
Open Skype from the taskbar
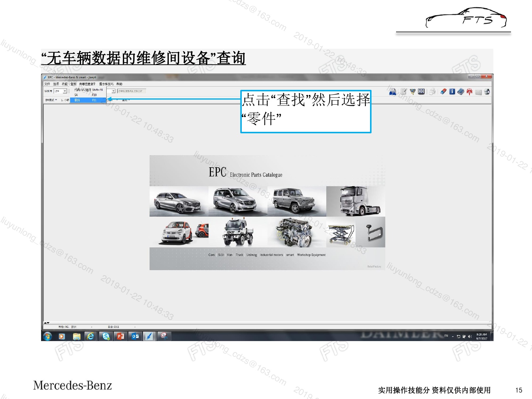106,336
